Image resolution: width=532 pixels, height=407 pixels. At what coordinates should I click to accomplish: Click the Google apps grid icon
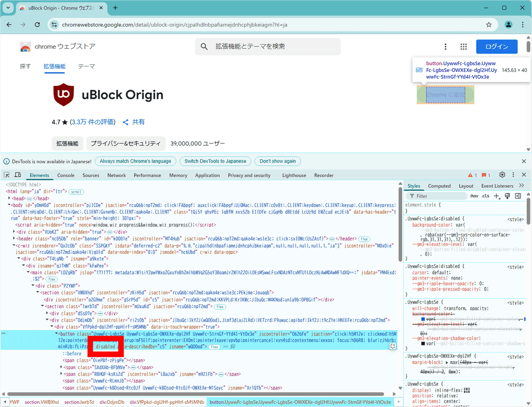pyautogui.click(x=464, y=47)
